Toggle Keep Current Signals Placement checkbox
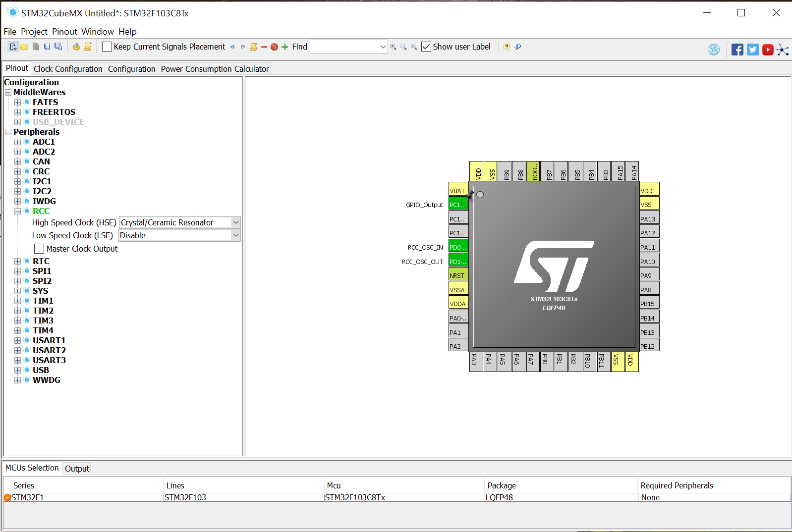The width and height of the screenshot is (792, 532). coord(107,47)
